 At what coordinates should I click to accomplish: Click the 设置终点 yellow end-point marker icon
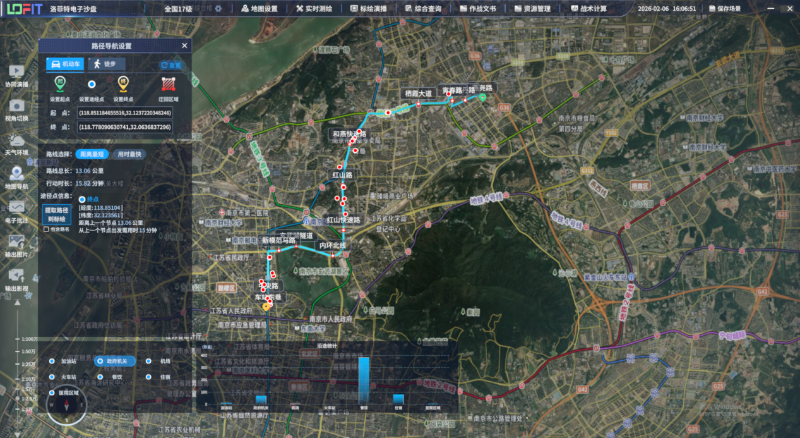click(123, 84)
